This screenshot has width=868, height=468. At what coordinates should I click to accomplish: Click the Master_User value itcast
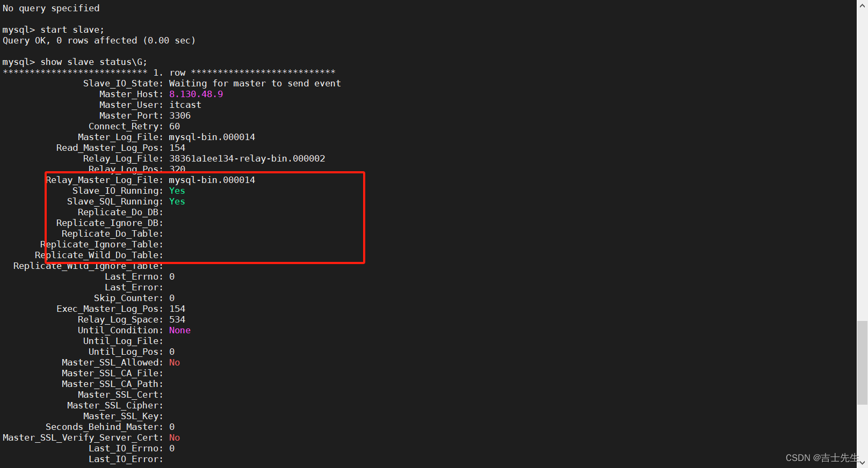[185, 105]
